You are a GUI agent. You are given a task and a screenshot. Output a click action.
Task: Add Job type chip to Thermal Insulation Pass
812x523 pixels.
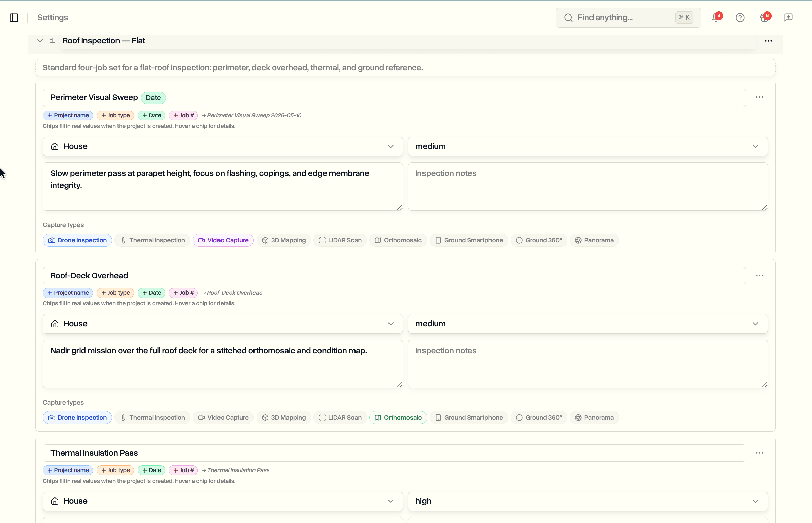(x=115, y=470)
